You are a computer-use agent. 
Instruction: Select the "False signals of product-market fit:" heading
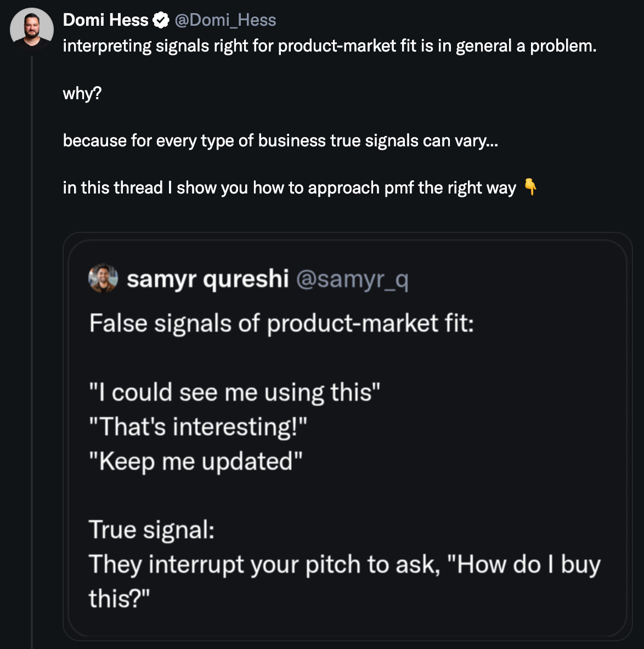(x=281, y=323)
